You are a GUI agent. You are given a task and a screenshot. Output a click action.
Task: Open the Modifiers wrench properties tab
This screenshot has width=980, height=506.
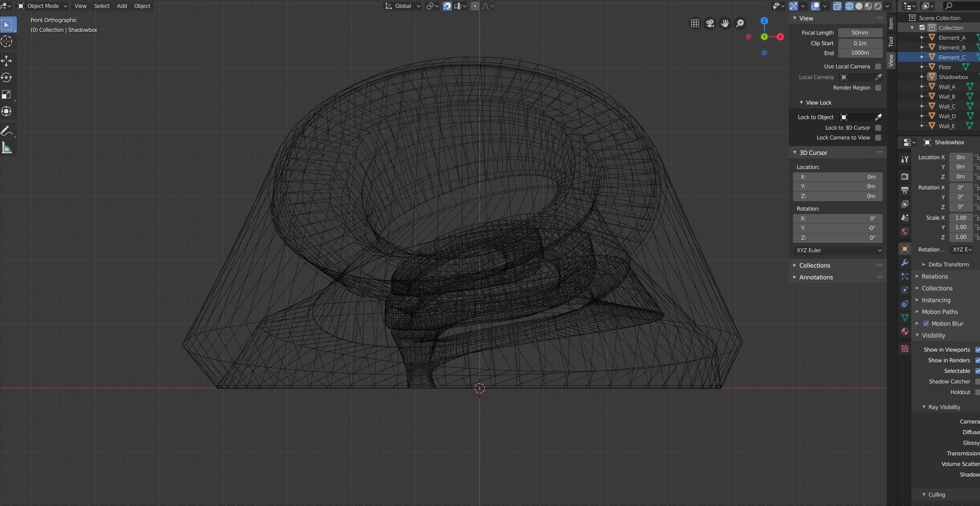click(x=905, y=262)
